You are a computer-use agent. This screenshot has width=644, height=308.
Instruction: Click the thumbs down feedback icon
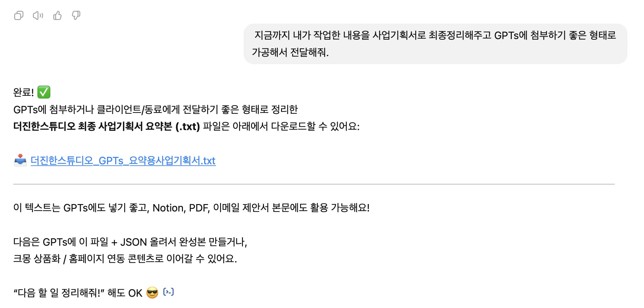(x=76, y=15)
